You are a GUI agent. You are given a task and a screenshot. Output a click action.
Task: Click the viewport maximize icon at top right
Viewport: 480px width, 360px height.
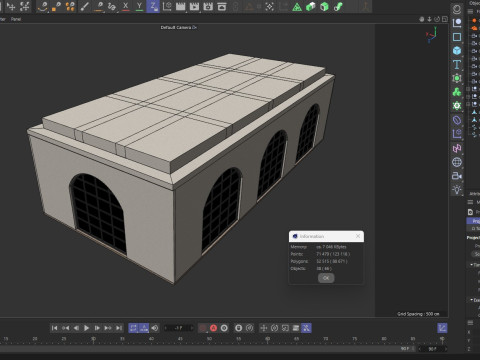click(445, 19)
